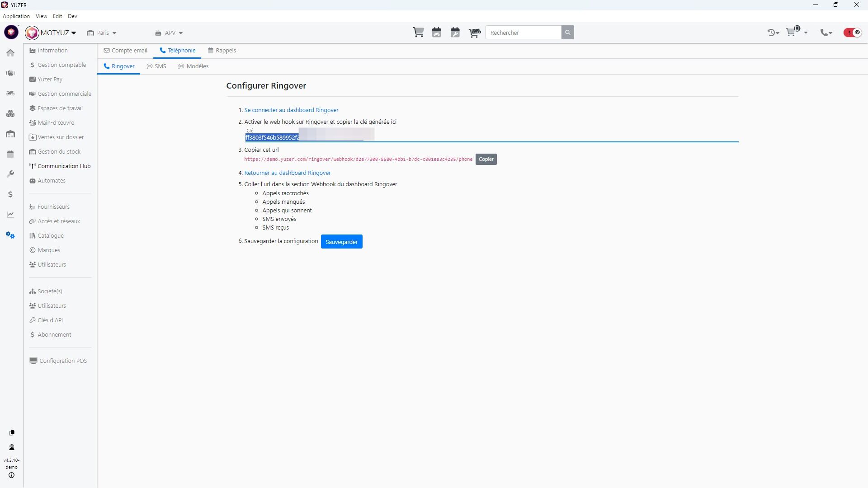Click the Sauvegarder button
868x488 pixels.
[x=341, y=242]
